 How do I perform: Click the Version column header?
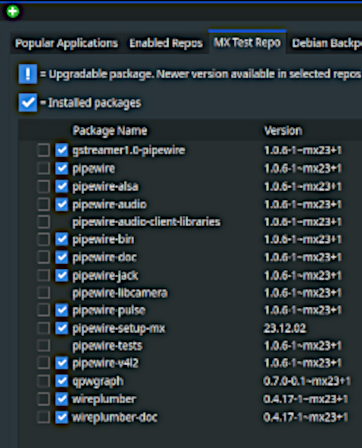[x=283, y=131]
